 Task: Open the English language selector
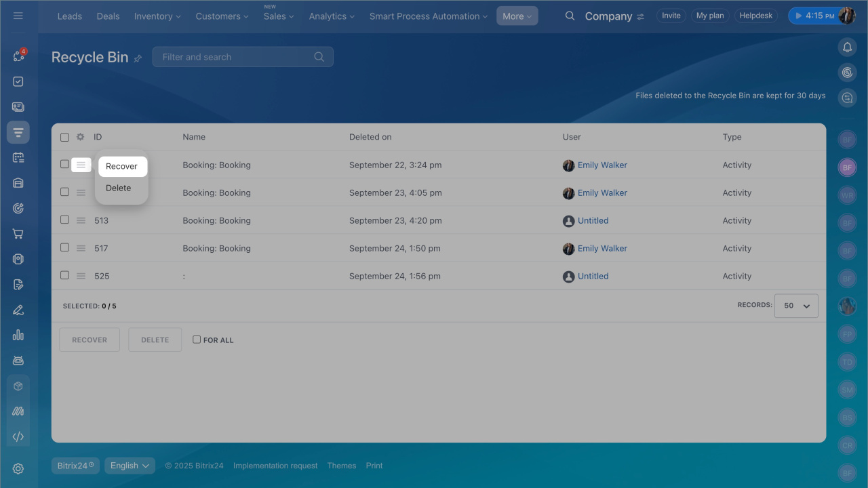click(x=130, y=466)
